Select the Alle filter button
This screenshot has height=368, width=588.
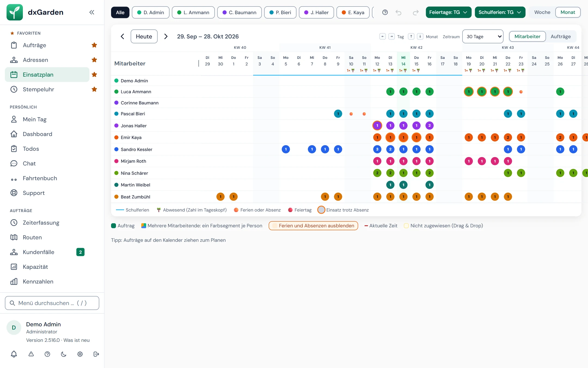point(120,13)
